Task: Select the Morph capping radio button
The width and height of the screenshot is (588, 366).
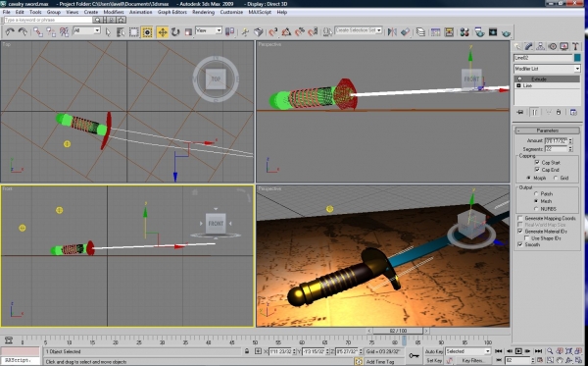Action: [528, 178]
